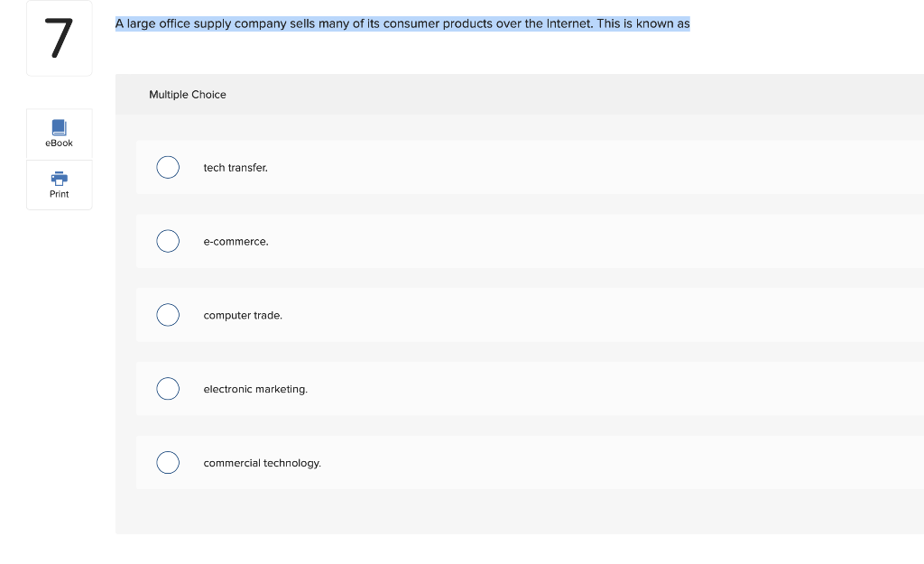
Task: Click the 'e-commerce.' answer text
Action: tap(236, 242)
